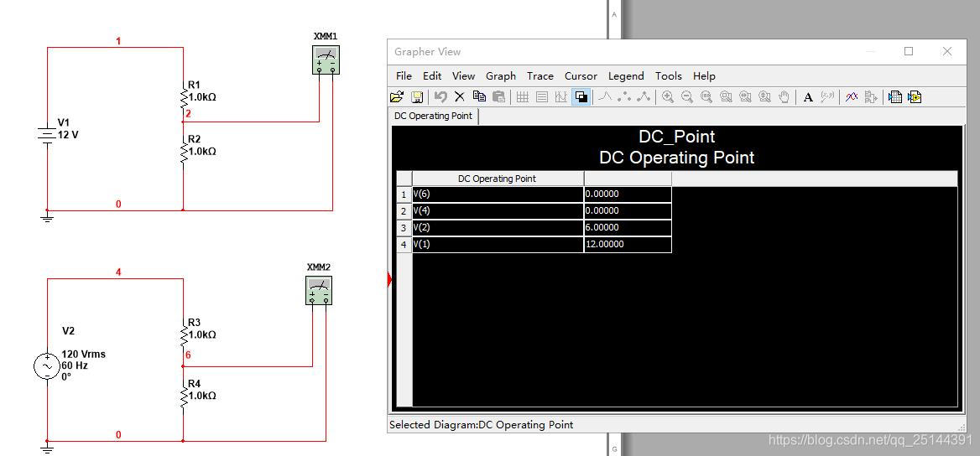Viewport: 980px width, 456px height.
Task: Click the line-only trace style icon
Action: (605, 97)
